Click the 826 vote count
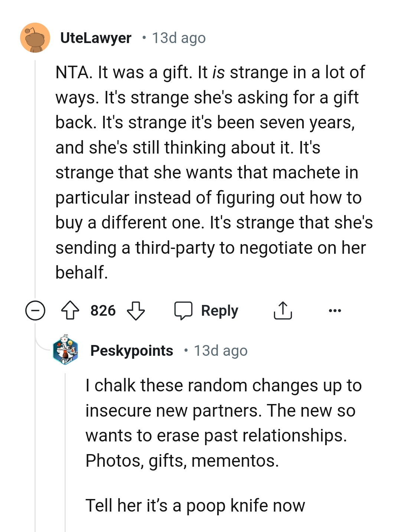Viewport: 401px width, 532px height. pyautogui.click(x=103, y=311)
